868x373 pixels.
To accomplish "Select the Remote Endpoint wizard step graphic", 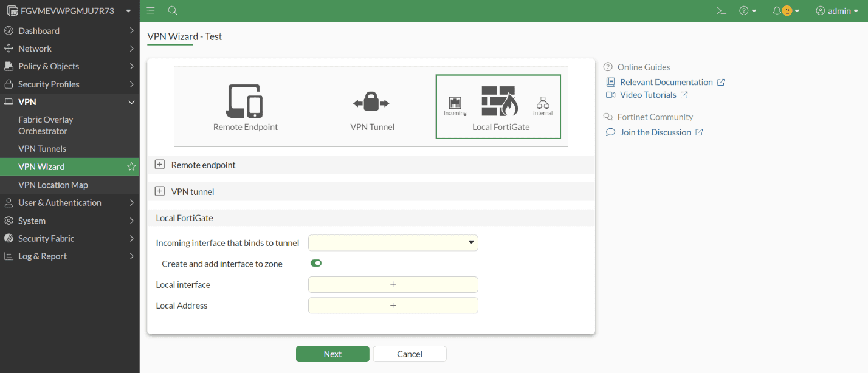I will [x=246, y=107].
